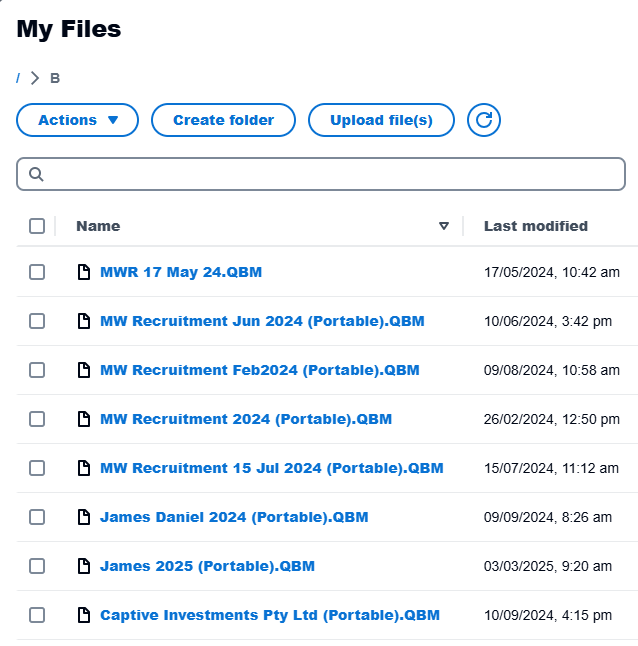Click the B breadcrumb folder
Screen dimensions: 638x646
pyautogui.click(x=55, y=78)
